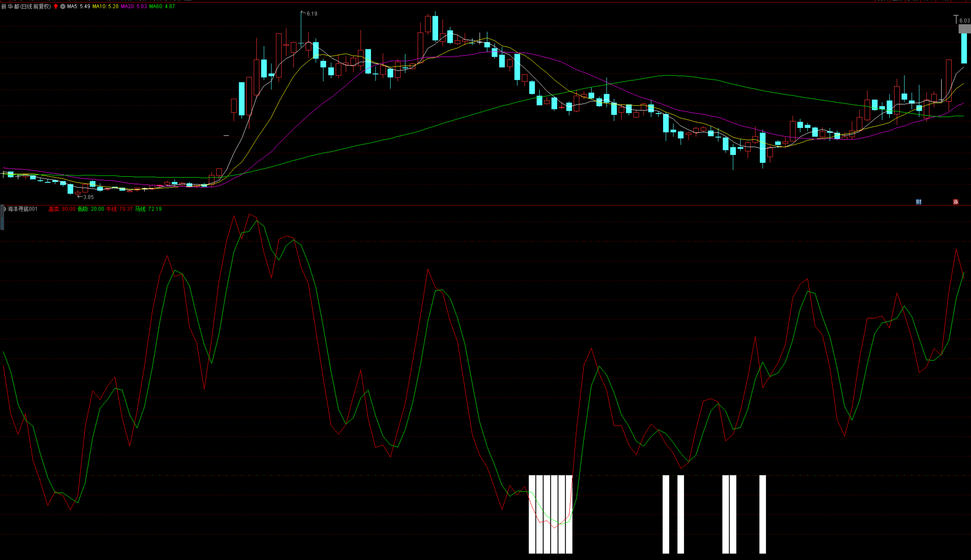Image resolution: width=971 pixels, height=560 pixels.
Task: Click the 高卖: 80.00 value
Action: pyautogui.click(x=62, y=209)
